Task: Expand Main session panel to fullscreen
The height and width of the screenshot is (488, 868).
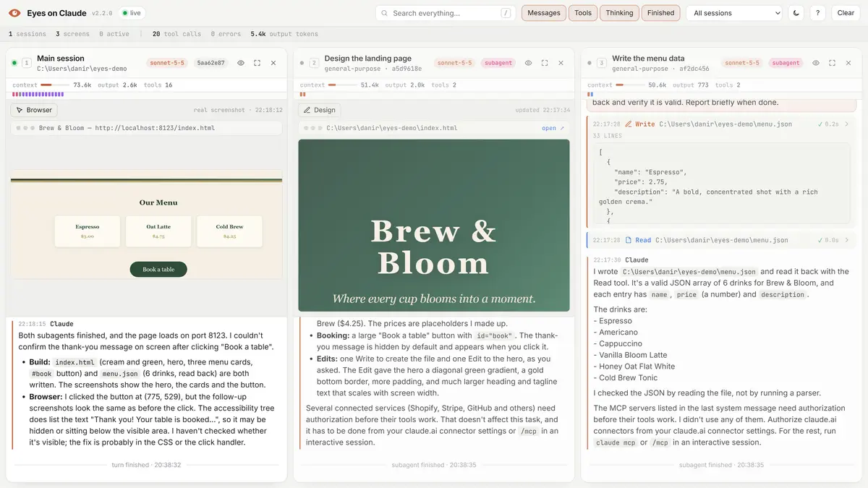Action: click(257, 63)
